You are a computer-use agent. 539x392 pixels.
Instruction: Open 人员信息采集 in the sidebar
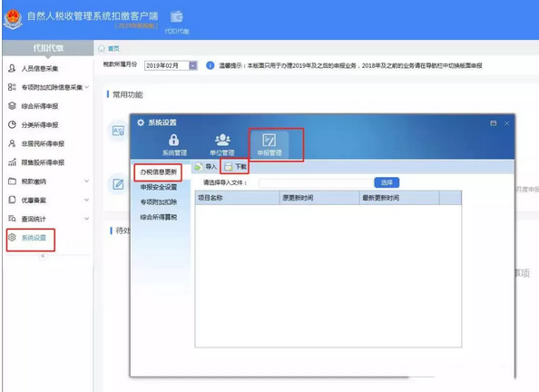[x=40, y=68]
